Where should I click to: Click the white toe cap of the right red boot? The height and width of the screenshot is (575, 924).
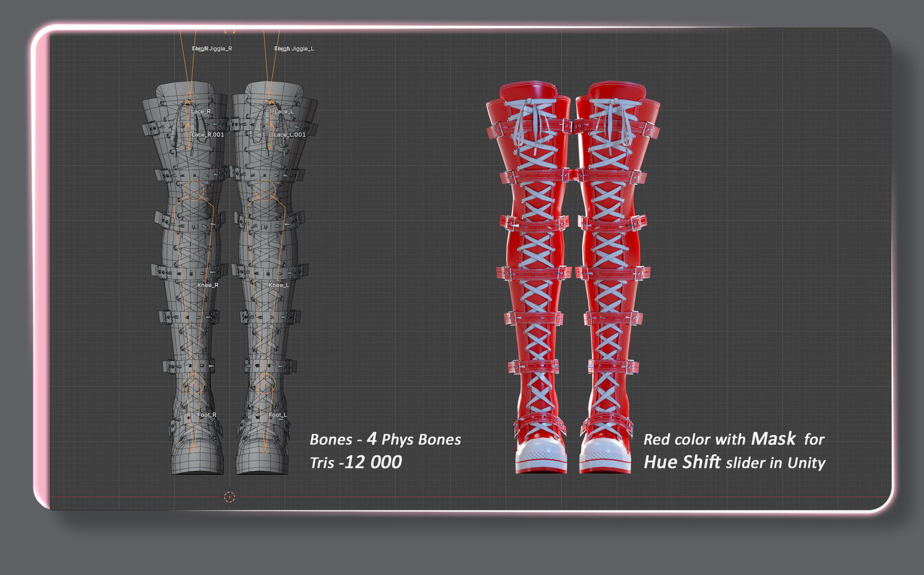(x=606, y=455)
